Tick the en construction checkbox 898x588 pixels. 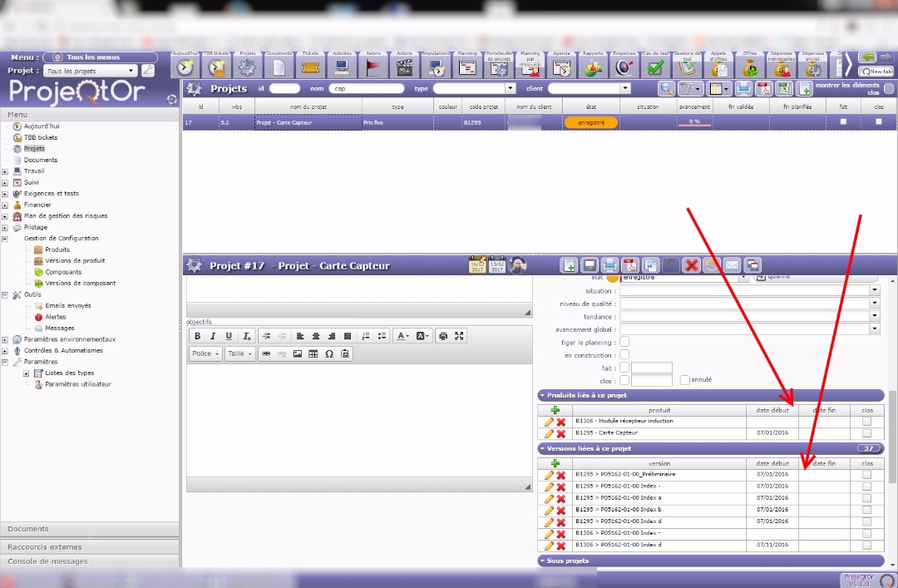[x=624, y=355]
